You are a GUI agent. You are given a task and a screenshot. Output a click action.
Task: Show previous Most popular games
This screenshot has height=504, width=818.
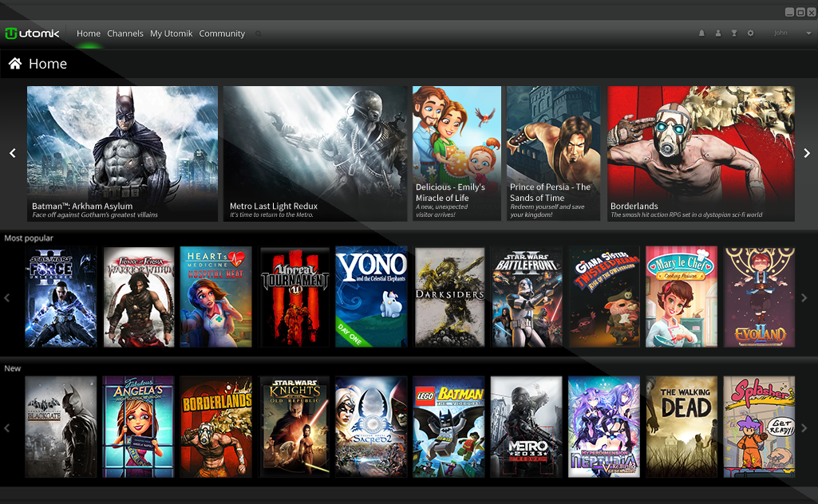click(x=7, y=297)
